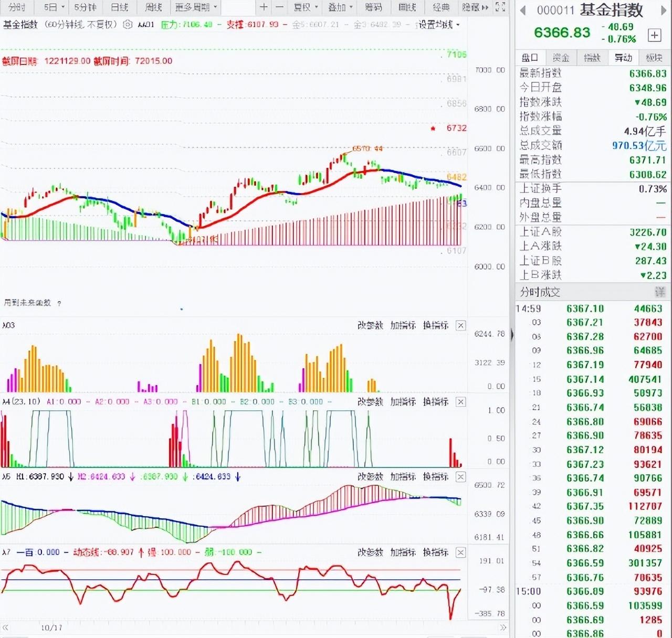Image resolution: width=672 pixels, height=638 pixels.
Task: Select the 异动 tab
Action: pyautogui.click(x=623, y=58)
